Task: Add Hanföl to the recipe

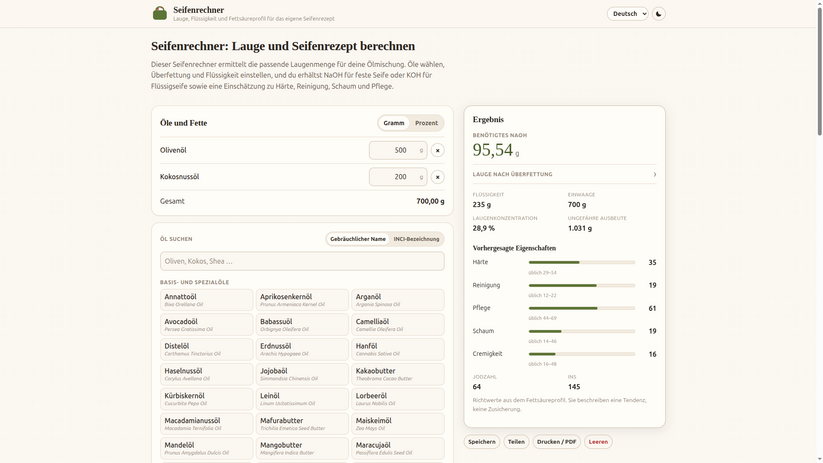Action: coord(398,349)
